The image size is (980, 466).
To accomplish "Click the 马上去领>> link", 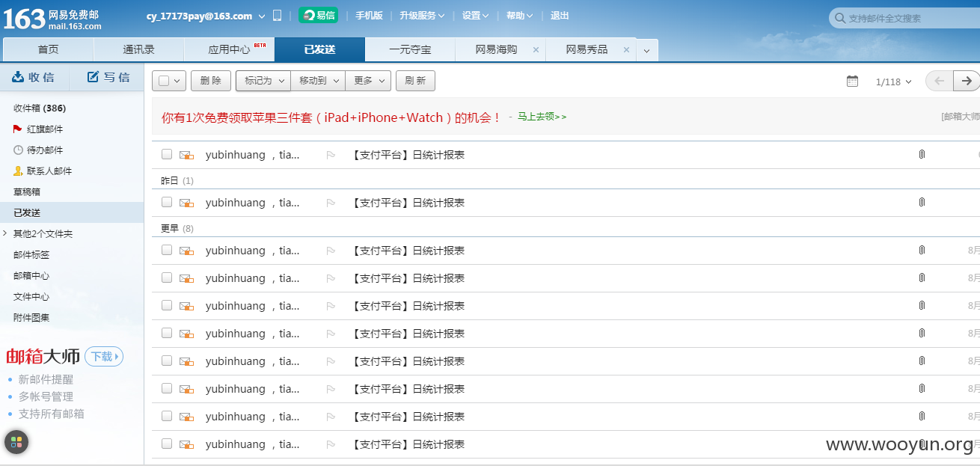I will point(542,117).
